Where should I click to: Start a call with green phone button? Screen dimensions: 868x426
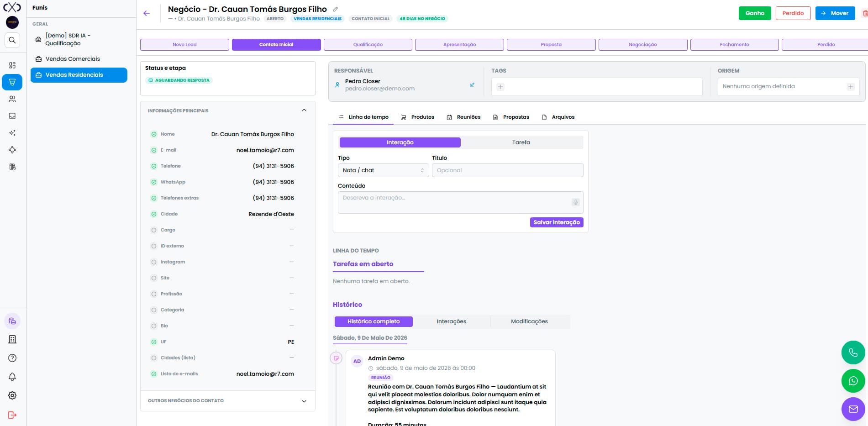pos(853,352)
